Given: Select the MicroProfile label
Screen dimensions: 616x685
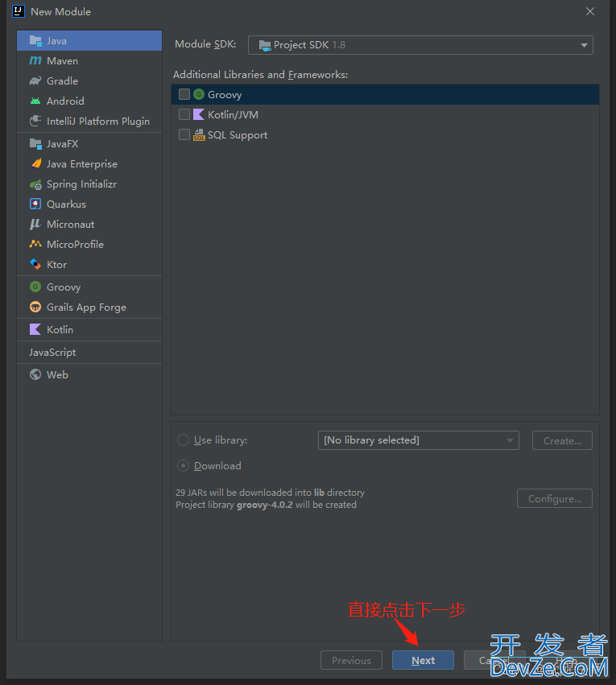Looking at the screenshot, I should tap(75, 244).
